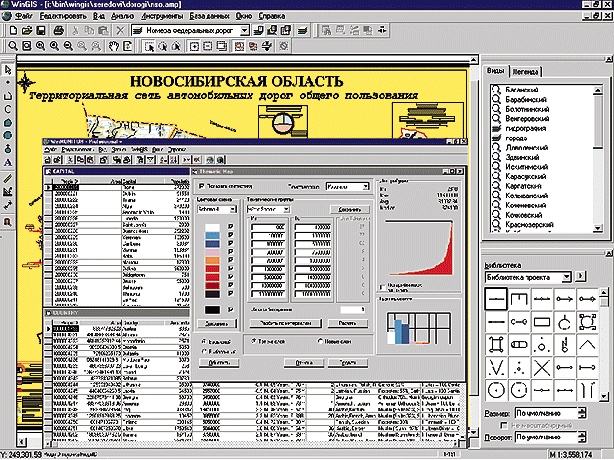The height and width of the screenshot is (460, 614).
Task: Toggle checkbox beside the bottom black swatch
Action: pos(231,310)
